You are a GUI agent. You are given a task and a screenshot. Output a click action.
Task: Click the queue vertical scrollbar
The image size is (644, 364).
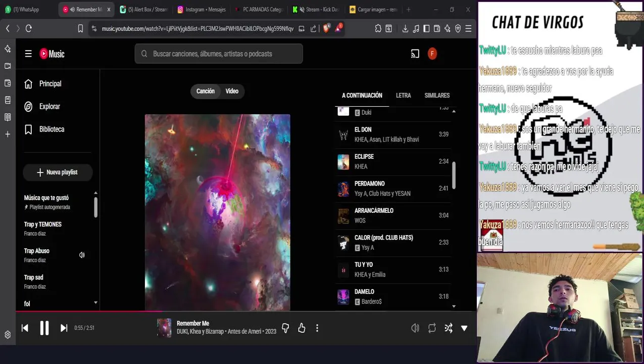click(454, 175)
